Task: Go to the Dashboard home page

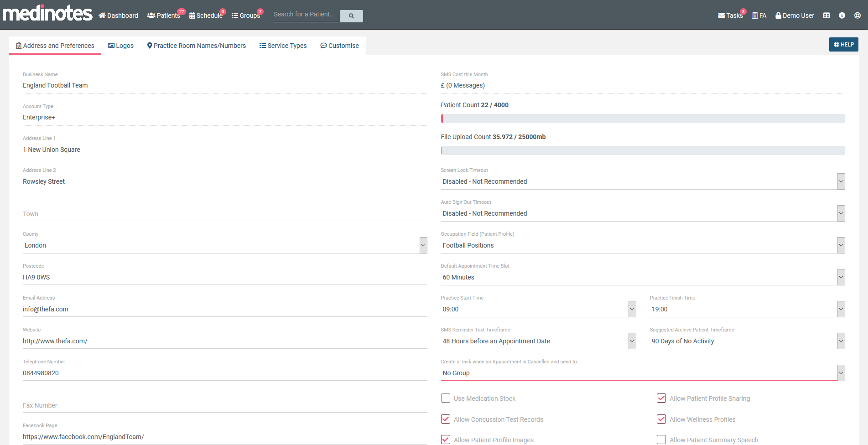Action: pos(119,16)
